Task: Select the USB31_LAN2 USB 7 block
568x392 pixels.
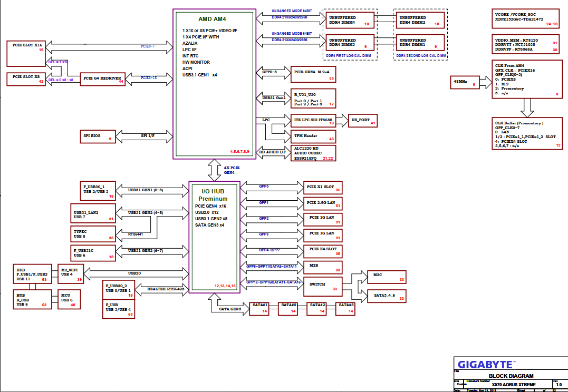Action: (x=93, y=213)
